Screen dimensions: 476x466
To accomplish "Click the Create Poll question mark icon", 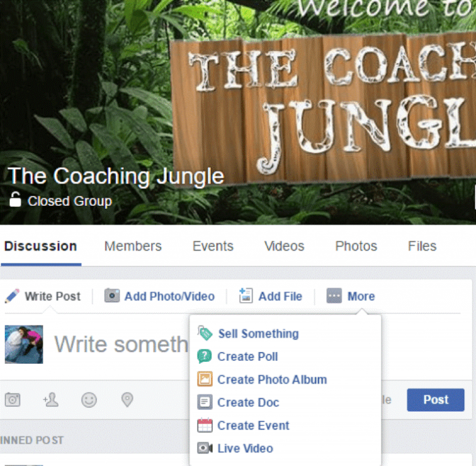I will [205, 356].
